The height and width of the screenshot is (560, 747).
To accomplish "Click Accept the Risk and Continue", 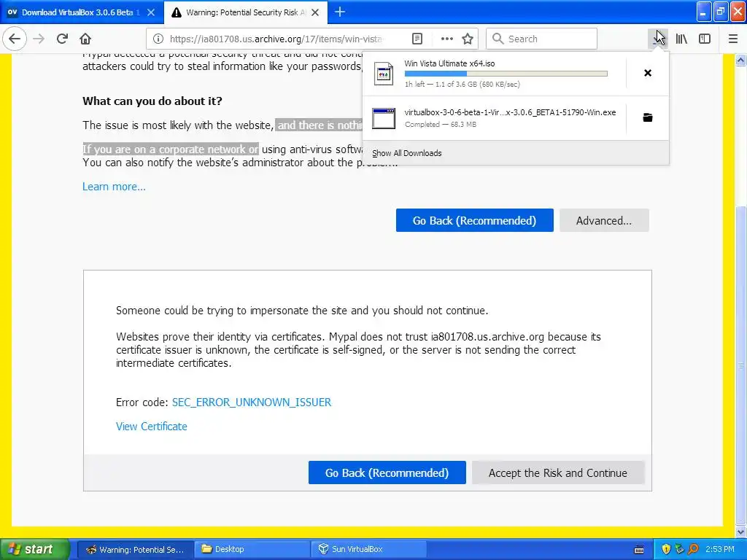I will (x=558, y=472).
